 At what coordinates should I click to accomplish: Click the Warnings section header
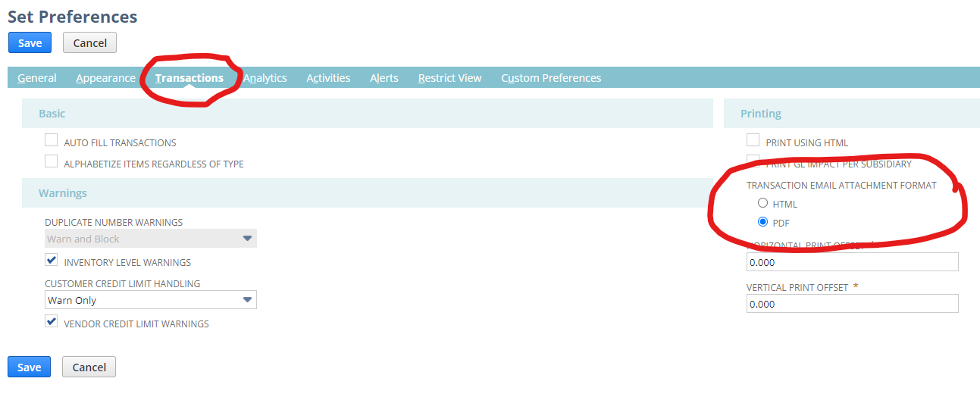tap(368, 193)
